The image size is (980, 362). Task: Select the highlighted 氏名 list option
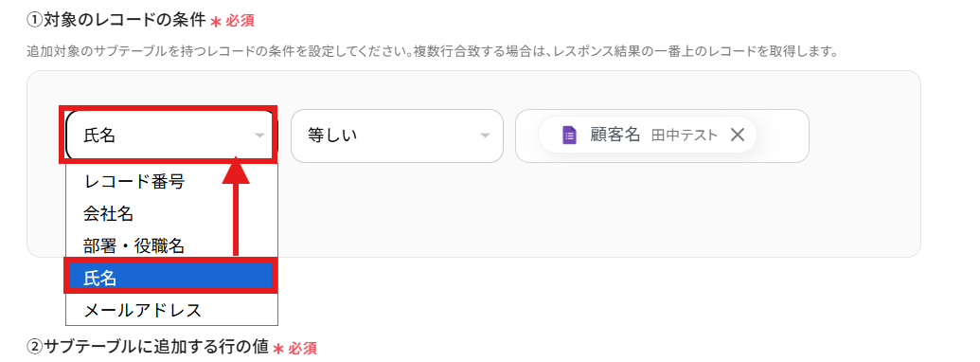[170, 278]
